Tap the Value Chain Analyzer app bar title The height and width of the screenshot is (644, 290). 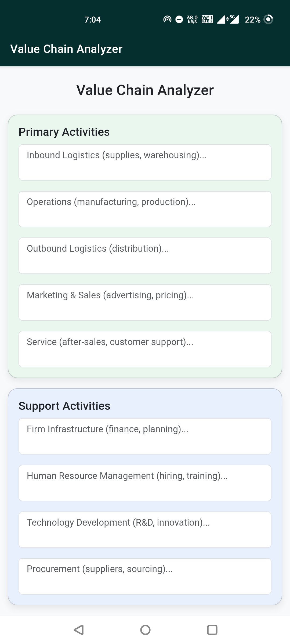tap(66, 49)
